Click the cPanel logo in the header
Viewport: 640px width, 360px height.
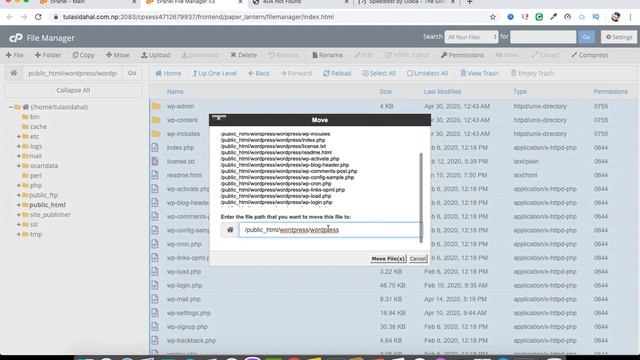tap(16, 38)
